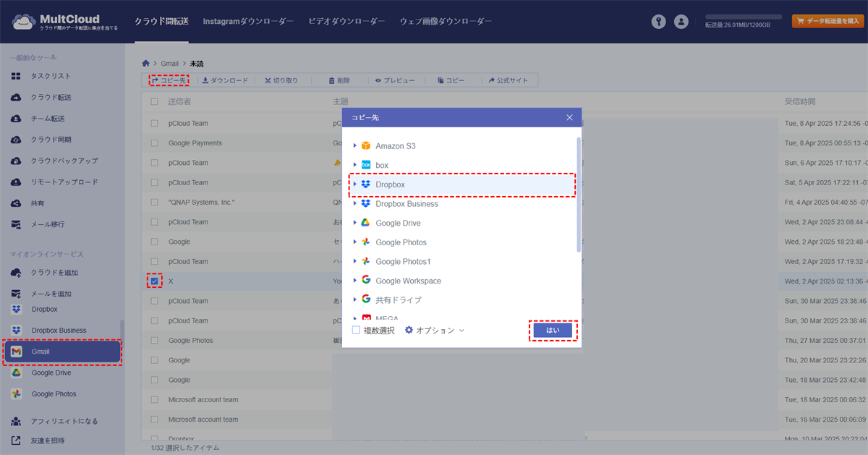868x455 pixels.
Task: Expand the Google Photos1 tree node
Action: (354, 261)
